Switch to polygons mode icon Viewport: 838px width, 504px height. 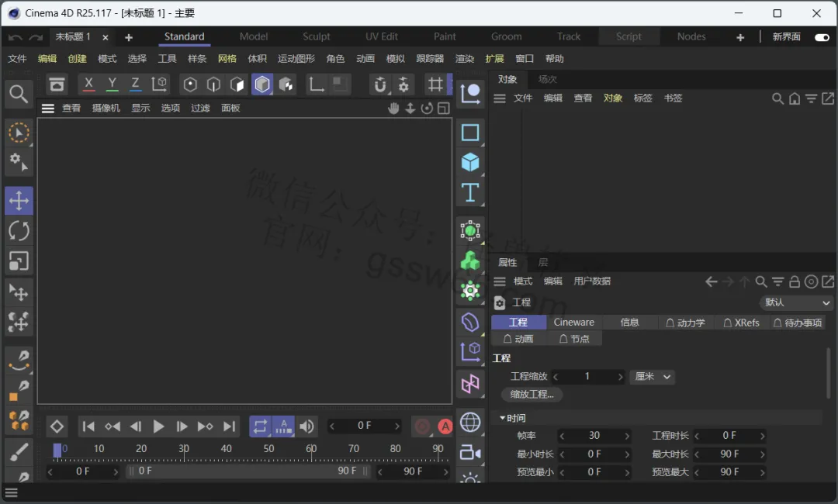pyautogui.click(x=237, y=85)
